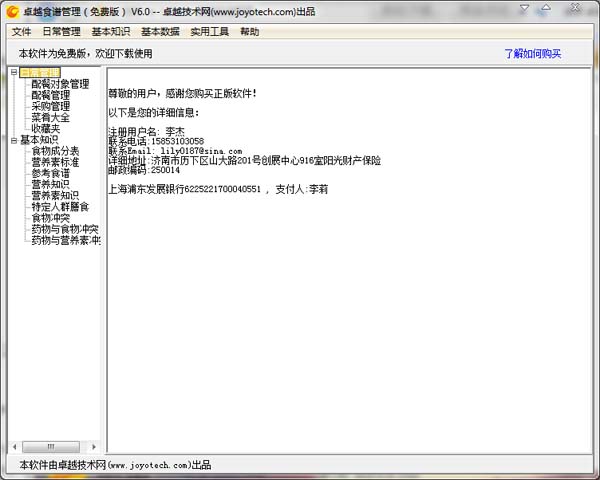The height and width of the screenshot is (480, 600).
Task: Collapse the 基本知识 tree node expander
Action: pos(14,140)
